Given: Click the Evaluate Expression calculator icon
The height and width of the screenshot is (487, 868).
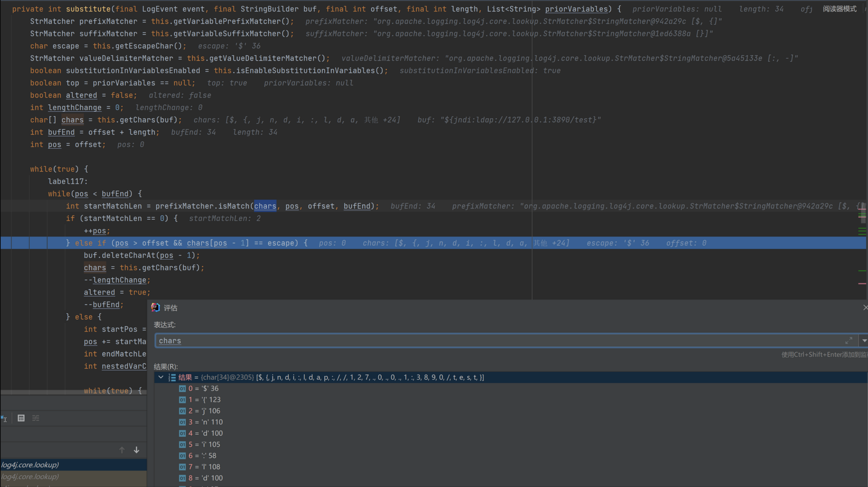Looking at the screenshot, I should point(21,418).
